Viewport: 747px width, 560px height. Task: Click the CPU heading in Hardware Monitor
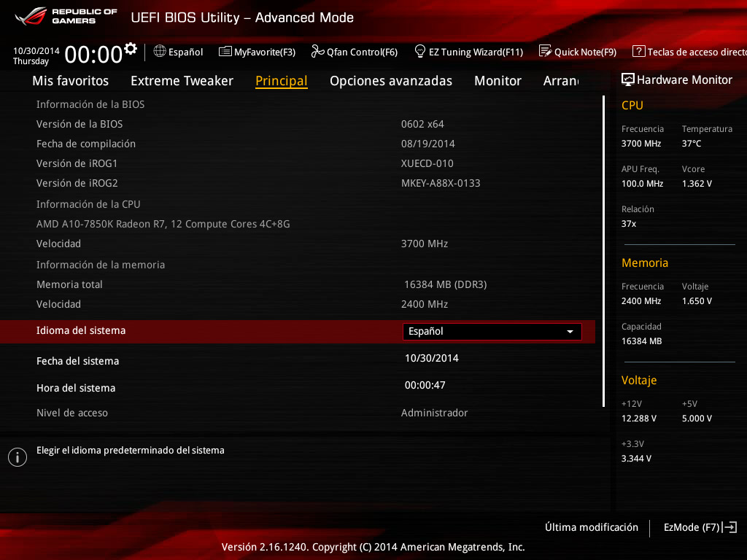coord(632,105)
